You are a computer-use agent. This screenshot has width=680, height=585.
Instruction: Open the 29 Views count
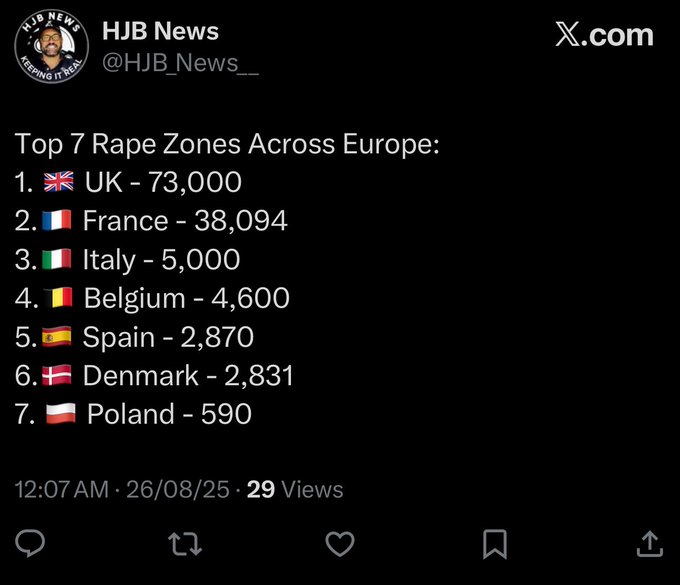click(295, 490)
